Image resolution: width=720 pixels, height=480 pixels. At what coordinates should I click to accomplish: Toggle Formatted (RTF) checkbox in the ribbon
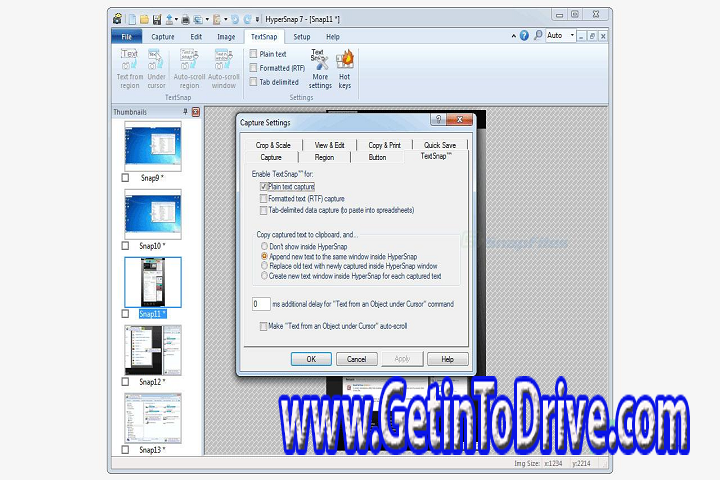(x=253, y=68)
